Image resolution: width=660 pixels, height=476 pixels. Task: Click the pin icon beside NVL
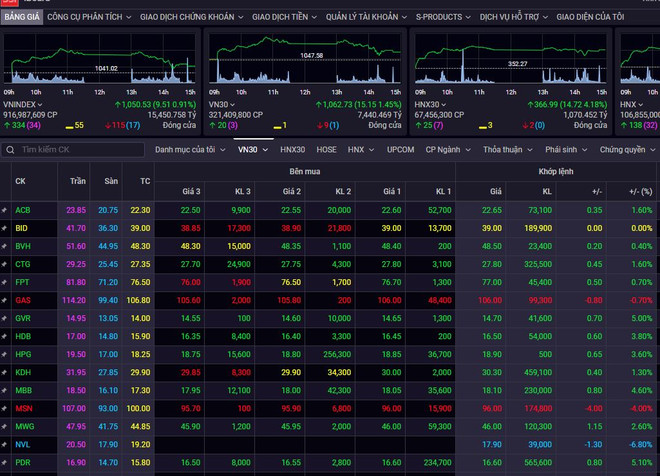pyautogui.click(x=5, y=444)
